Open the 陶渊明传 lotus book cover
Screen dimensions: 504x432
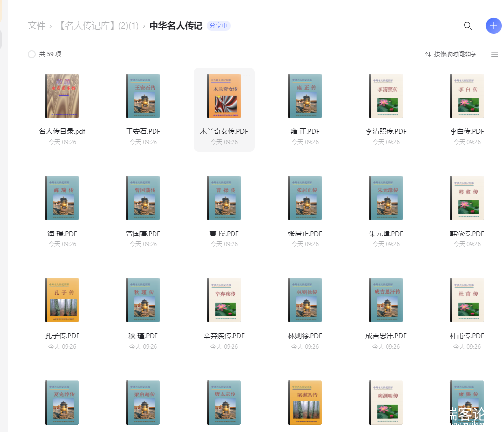coord(386,402)
